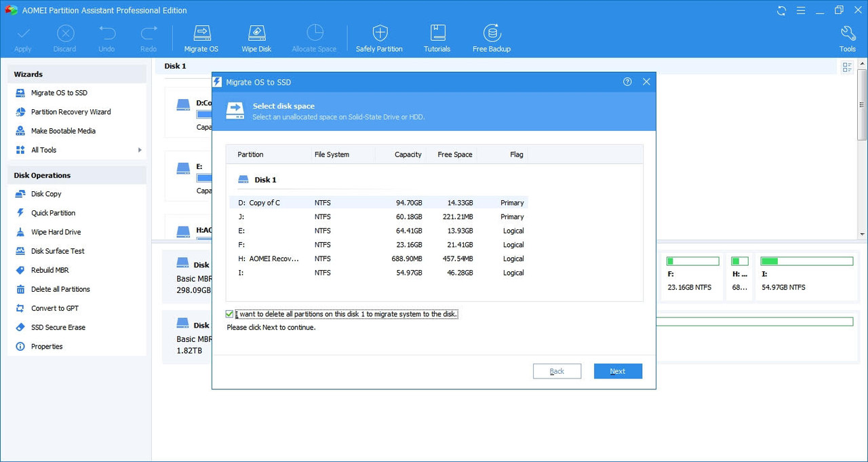Click the Undo arrow icon
This screenshot has height=462, width=868.
tap(106, 33)
